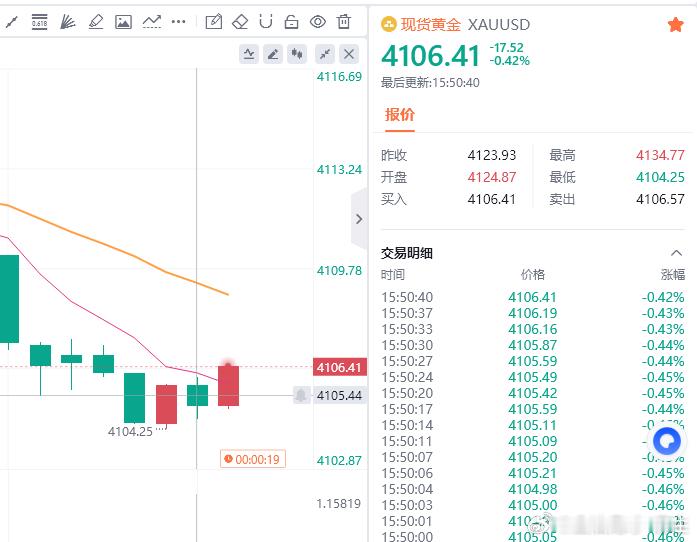Click the 时间 column header
The image size is (697, 542).
point(393,274)
